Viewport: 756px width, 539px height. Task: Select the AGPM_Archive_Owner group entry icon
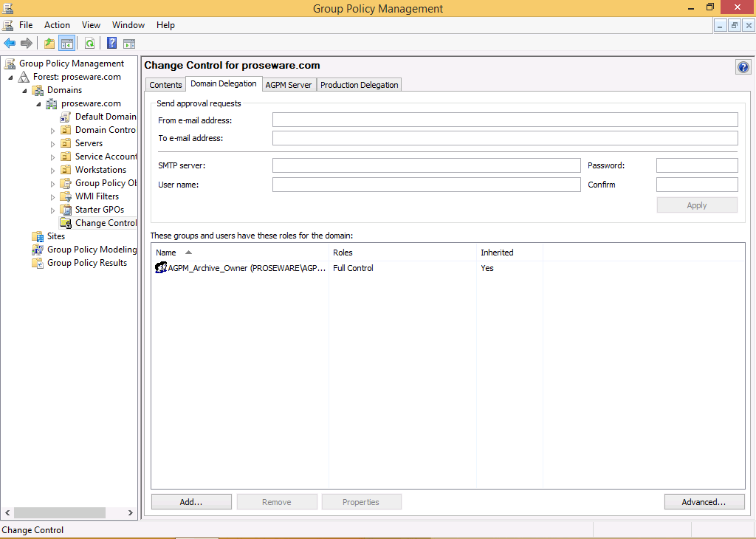point(161,268)
